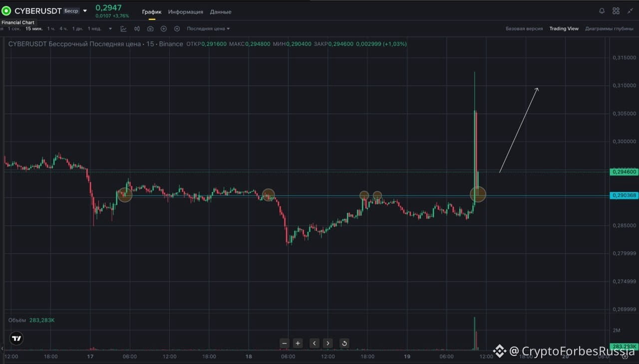Open chart settings hexagon icon
This screenshot has height=364, width=639.
point(177,28)
